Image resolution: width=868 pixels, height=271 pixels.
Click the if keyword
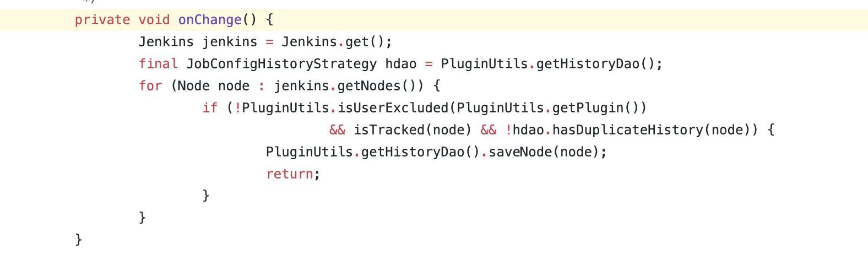tap(210, 108)
